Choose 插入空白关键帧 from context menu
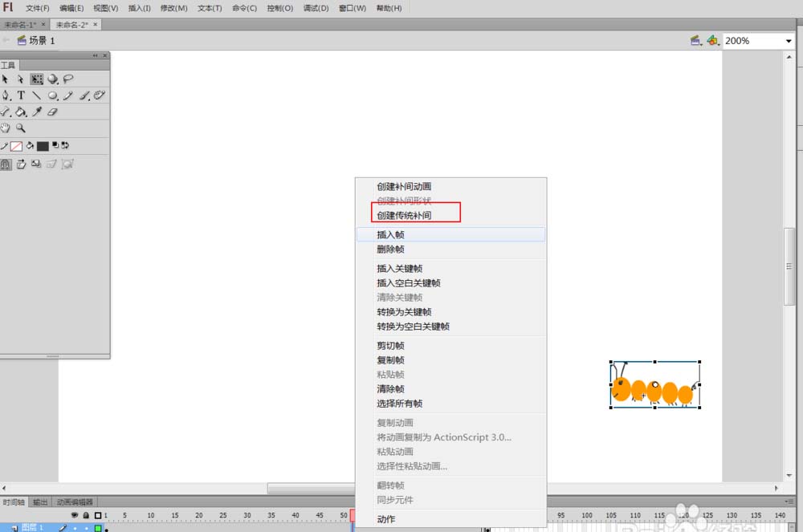This screenshot has height=532, width=803. (x=450, y=283)
